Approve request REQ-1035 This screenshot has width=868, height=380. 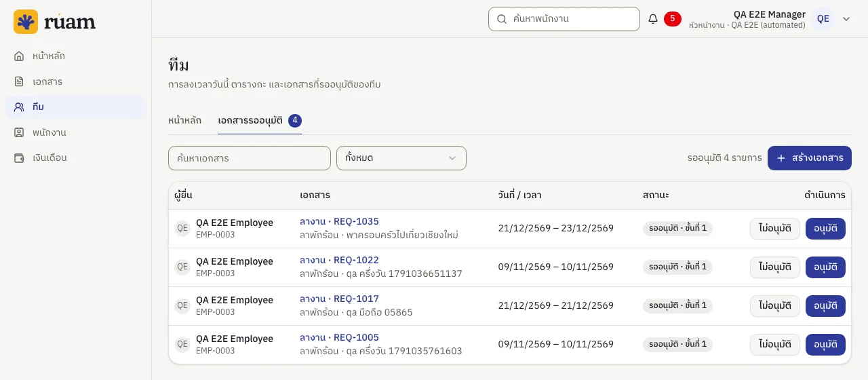[x=825, y=229]
